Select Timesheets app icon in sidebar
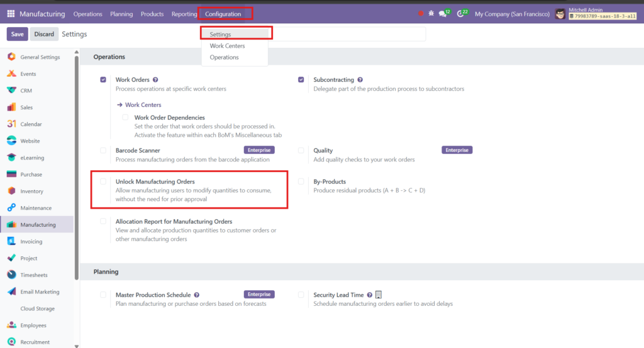 click(11, 275)
